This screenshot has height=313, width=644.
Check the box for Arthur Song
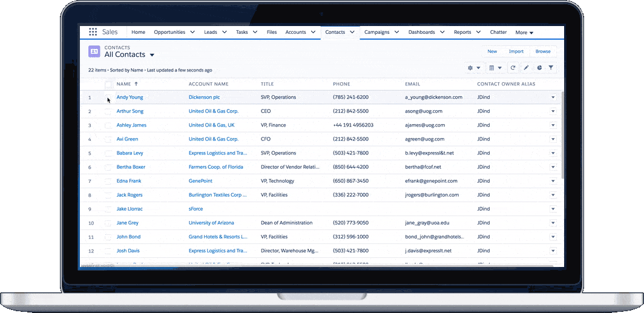(x=108, y=111)
